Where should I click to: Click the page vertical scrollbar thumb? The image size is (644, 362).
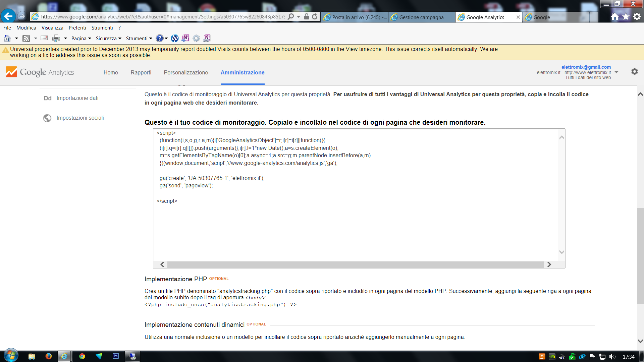640,256
